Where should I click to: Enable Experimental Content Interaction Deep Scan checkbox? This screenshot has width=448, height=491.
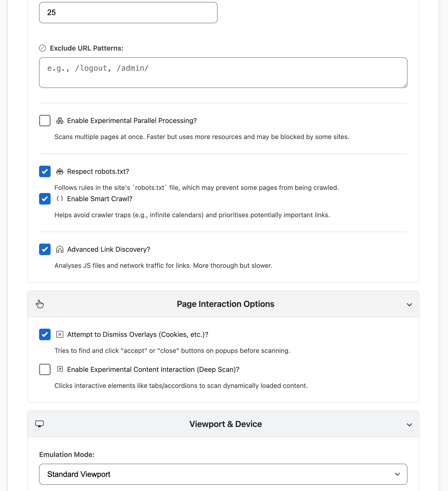click(x=45, y=369)
